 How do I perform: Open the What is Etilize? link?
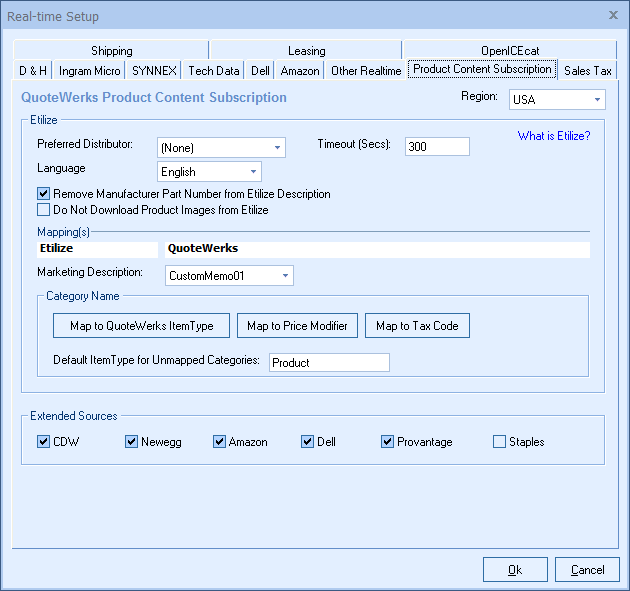click(x=554, y=136)
